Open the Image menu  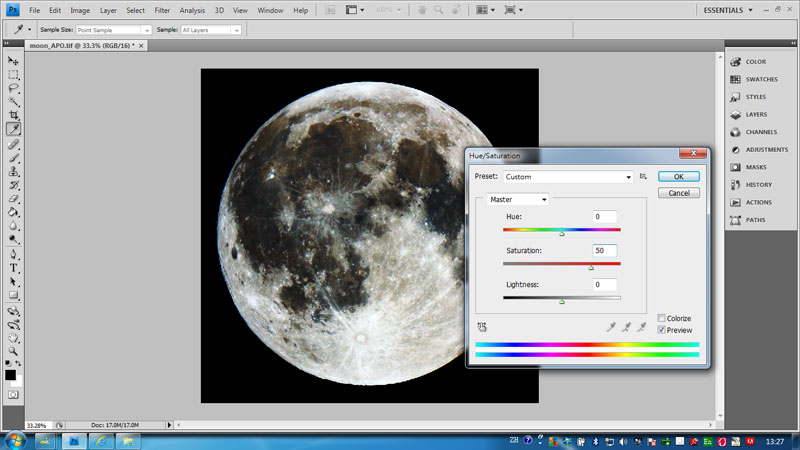coord(80,10)
